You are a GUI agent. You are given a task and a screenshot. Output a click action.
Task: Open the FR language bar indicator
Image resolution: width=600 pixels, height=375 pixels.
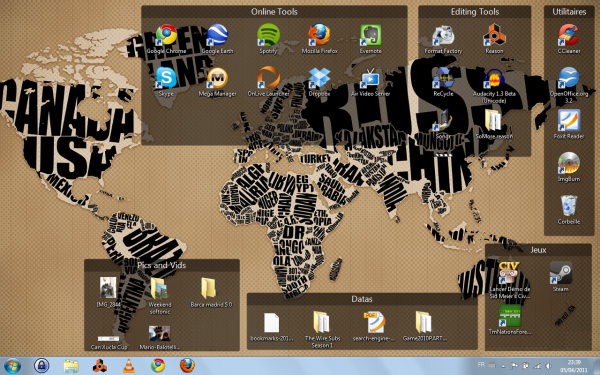481,365
